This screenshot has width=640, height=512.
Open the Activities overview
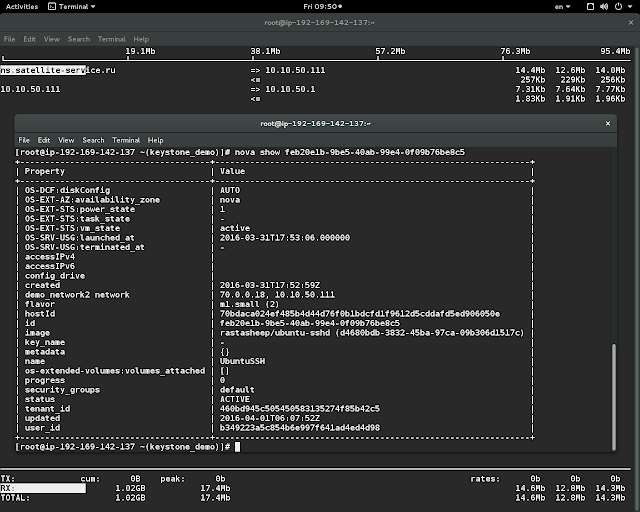[22, 7]
